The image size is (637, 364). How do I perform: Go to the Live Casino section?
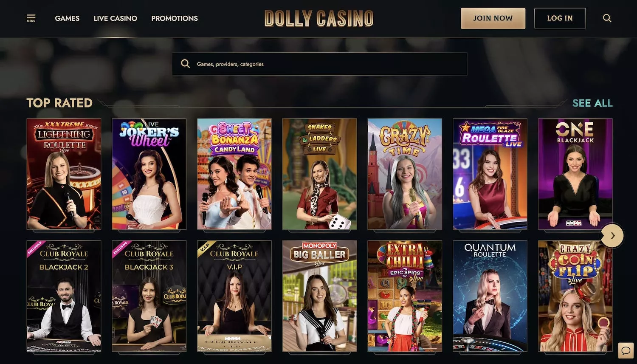tap(116, 18)
